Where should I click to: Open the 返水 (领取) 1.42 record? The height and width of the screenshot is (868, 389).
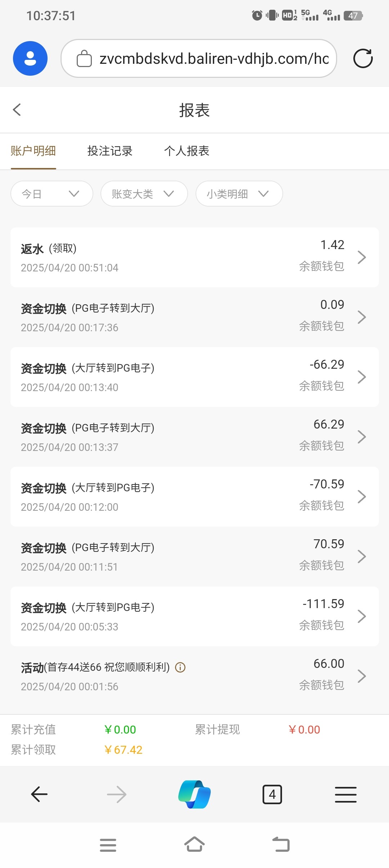[x=194, y=257]
